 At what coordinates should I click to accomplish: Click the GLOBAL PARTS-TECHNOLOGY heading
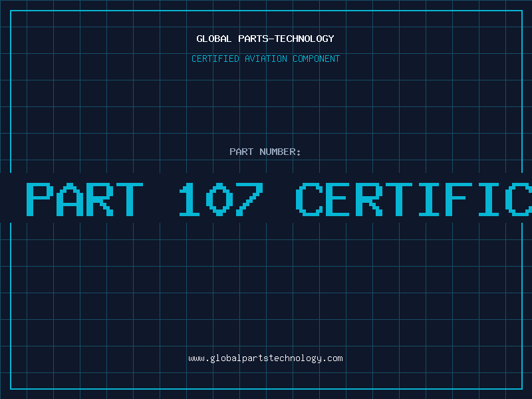(x=265, y=39)
